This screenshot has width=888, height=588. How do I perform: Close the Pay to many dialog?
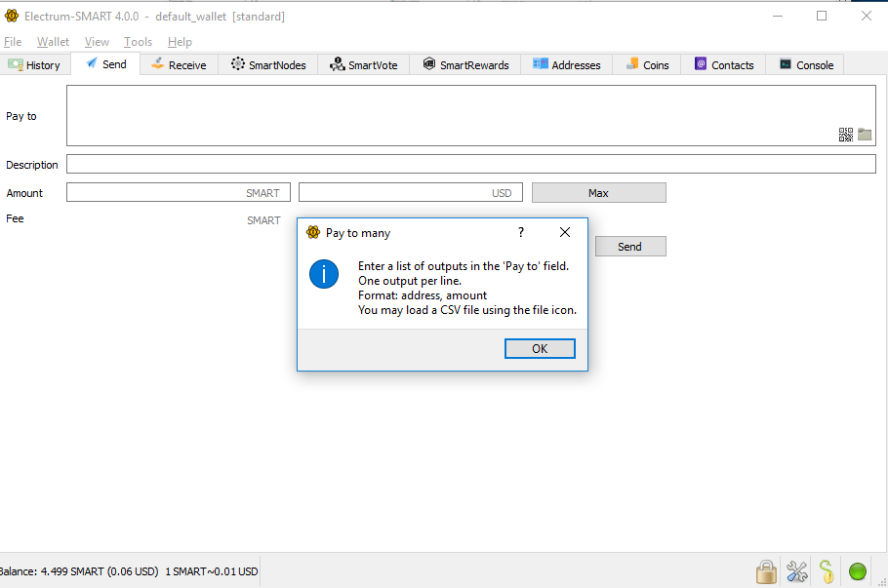[x=565, y=232]
